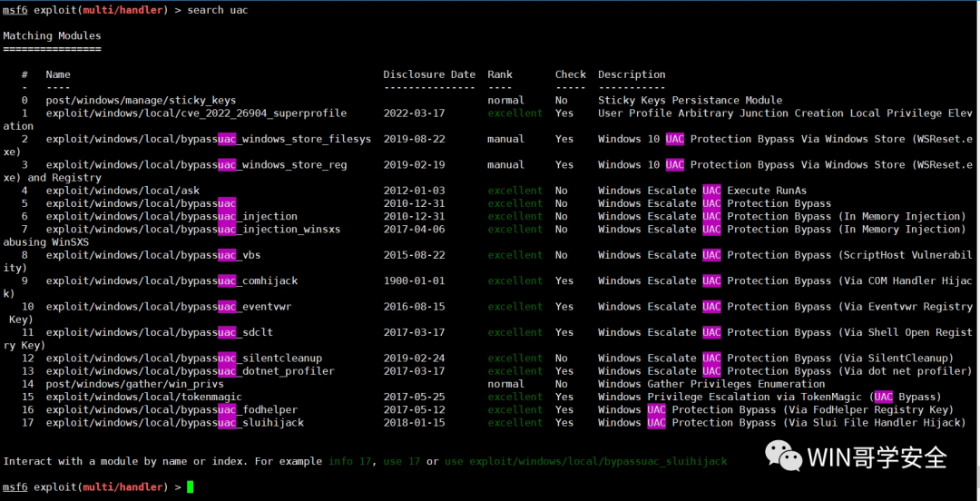Click the bypassuac_dotnet_profiler module name

(190, 371)
